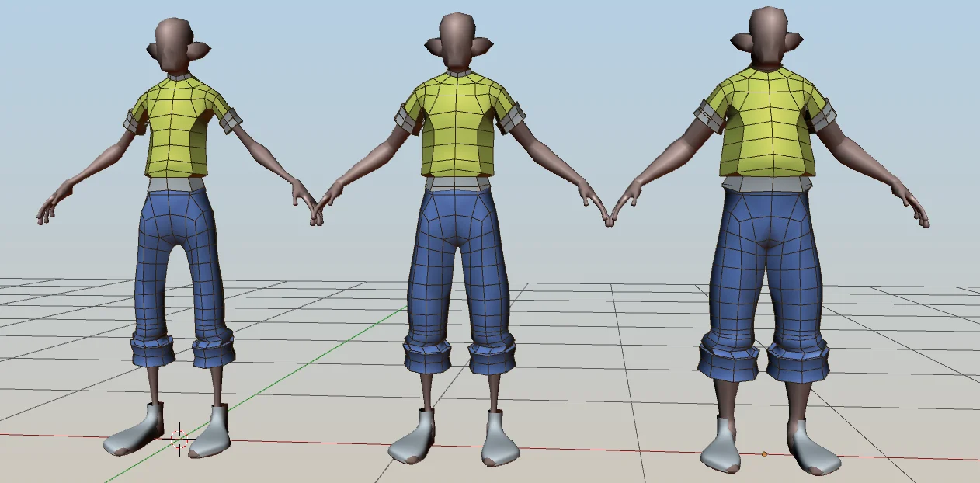Click the 3D cursor crosshair near left character's feet

point(179,440)
